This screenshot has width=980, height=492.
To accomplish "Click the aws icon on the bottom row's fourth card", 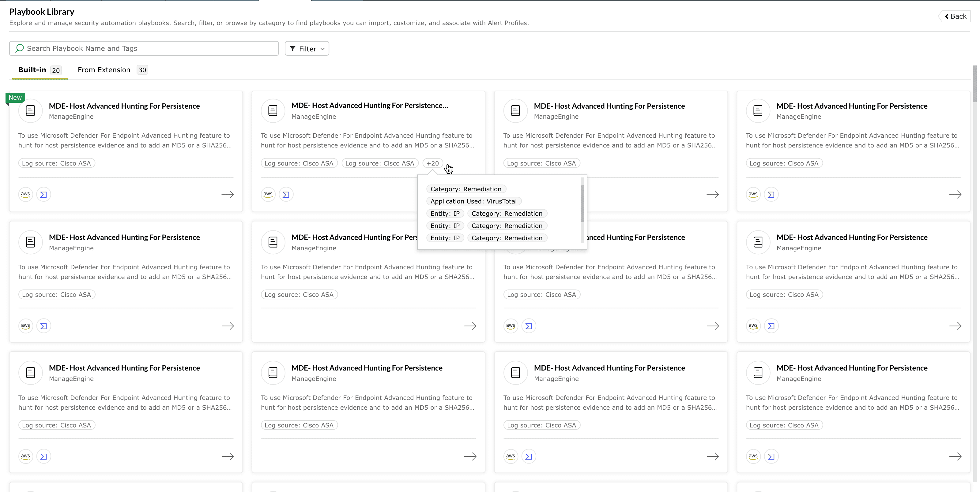I will (x=753, y=456).
